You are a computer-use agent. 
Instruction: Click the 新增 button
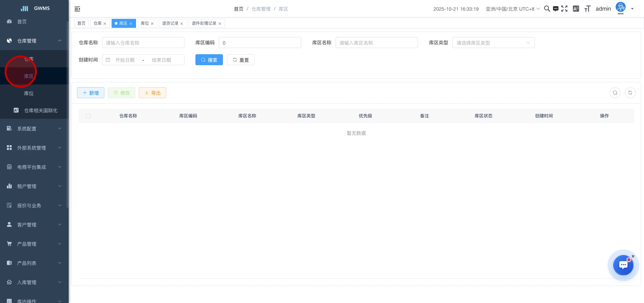(91, 93)
